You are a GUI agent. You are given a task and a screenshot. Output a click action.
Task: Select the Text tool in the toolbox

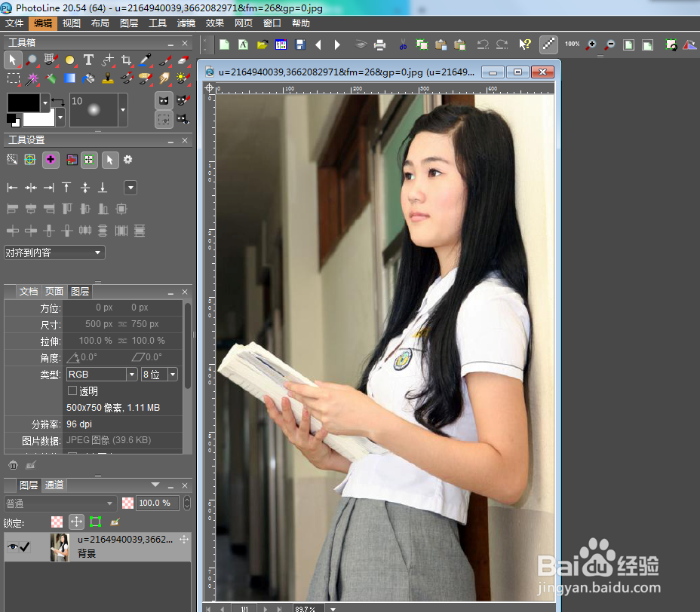click(88, 60)
